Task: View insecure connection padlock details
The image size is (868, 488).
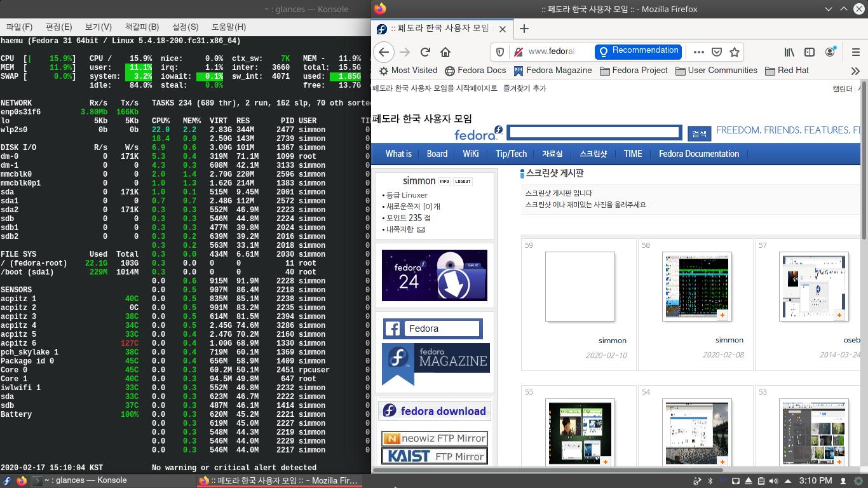Action: pos(518,52)
